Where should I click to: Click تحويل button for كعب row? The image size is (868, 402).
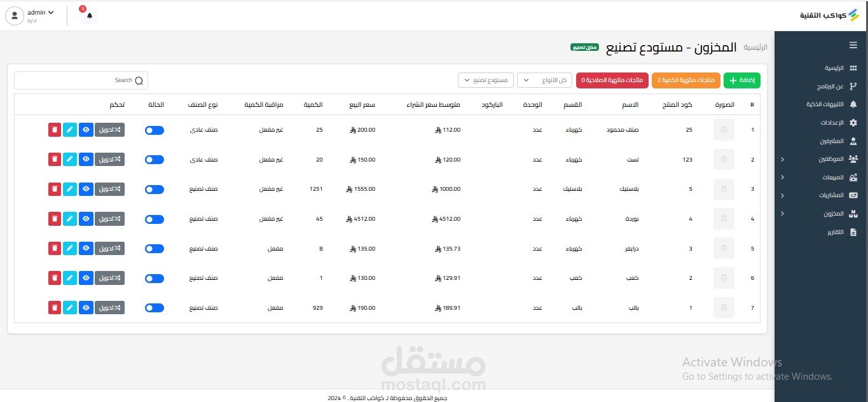tap(110, 278)
